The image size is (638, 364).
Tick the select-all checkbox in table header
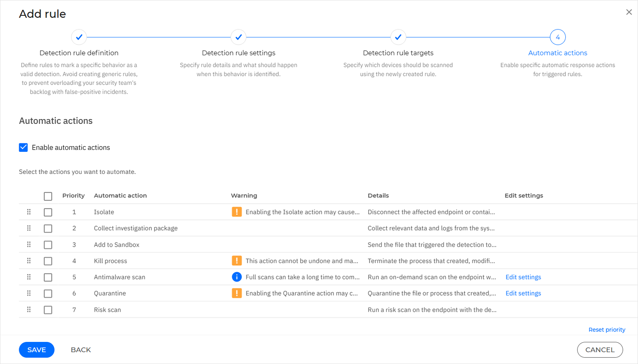tap(48, 196)
